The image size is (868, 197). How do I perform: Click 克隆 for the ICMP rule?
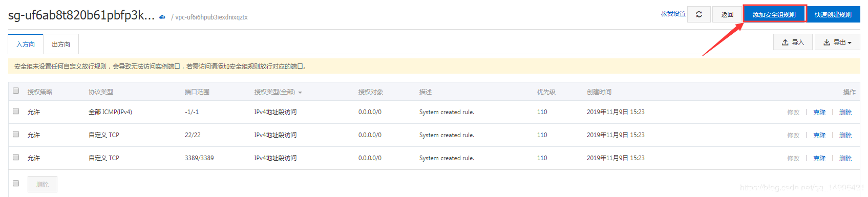tap(819, 112)
